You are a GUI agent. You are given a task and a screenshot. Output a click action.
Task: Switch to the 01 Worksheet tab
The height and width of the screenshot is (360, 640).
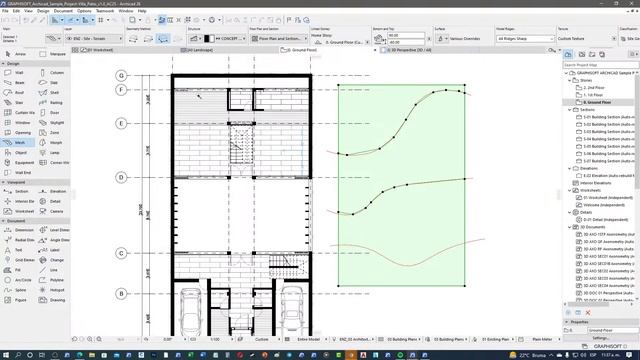100,50
